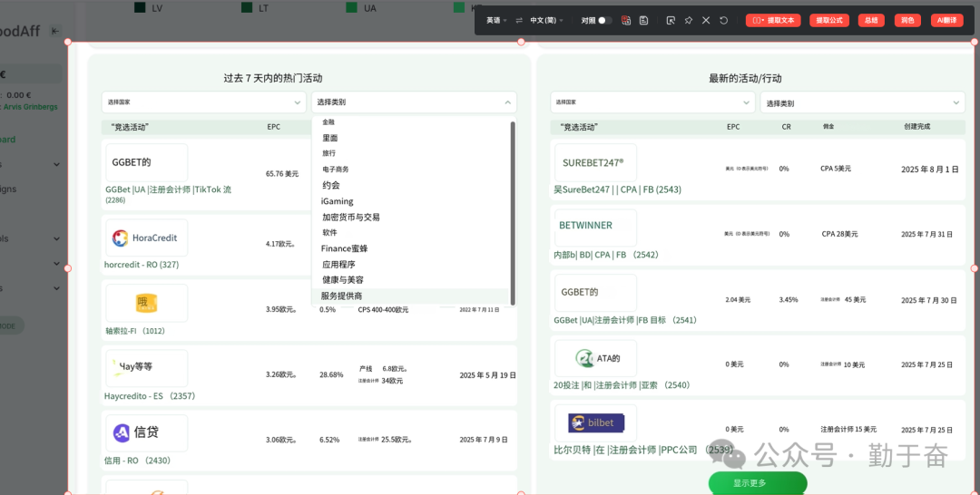Expand the sidebar section ending in 'ols'
The image size is (980, 495).
[x=56, y=238]
